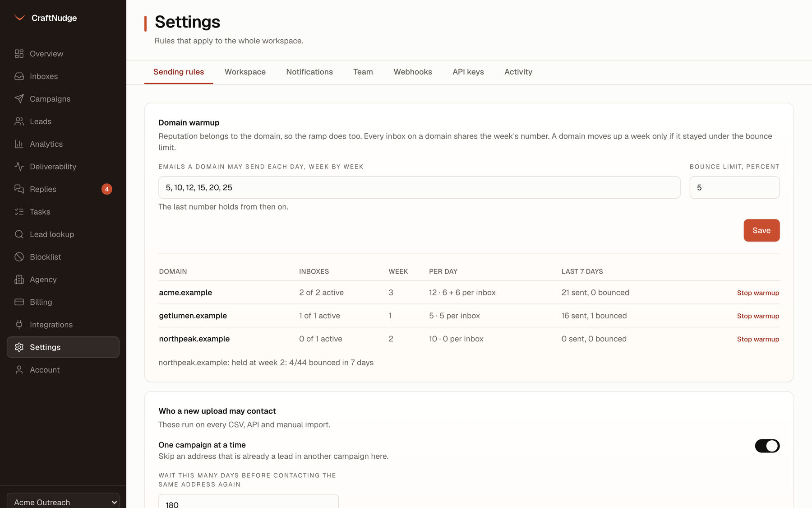Save the domain warmup settings
This screenshot has height=508, width=812.
tap(761, 230)
